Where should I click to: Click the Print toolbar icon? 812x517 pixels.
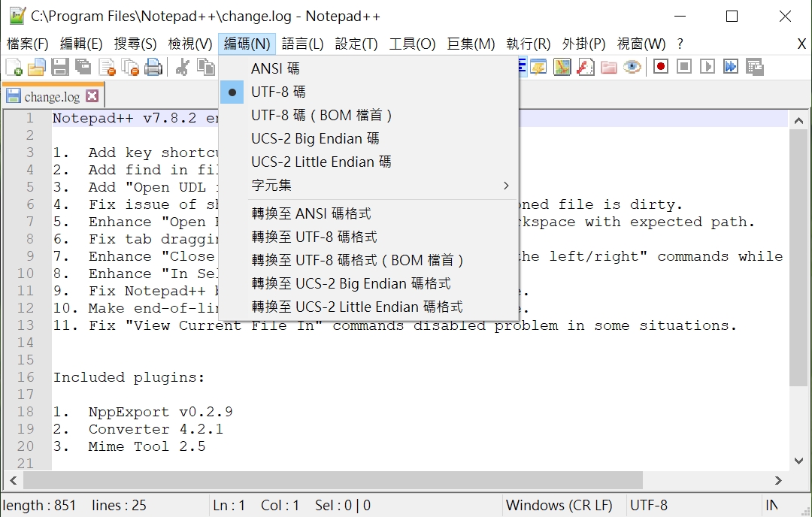tap(153, 68)
